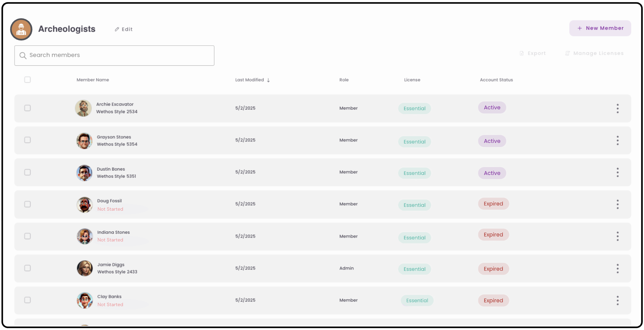Click Essential license for Indiana Stones
The image size is (644, 330).
pyautogui.click(x=414, y=238)
